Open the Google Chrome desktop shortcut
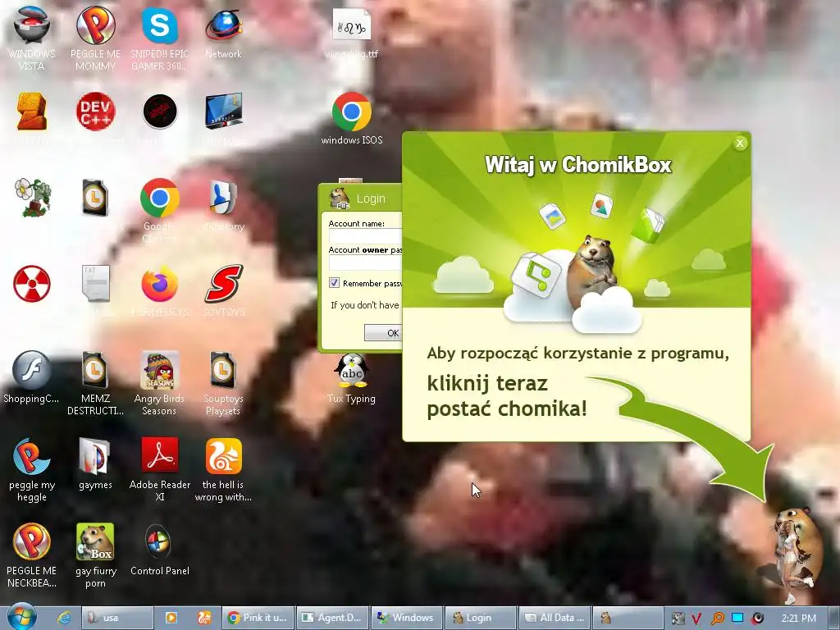Viewport: 840px width, 630px height. click(x=160, y=198)
